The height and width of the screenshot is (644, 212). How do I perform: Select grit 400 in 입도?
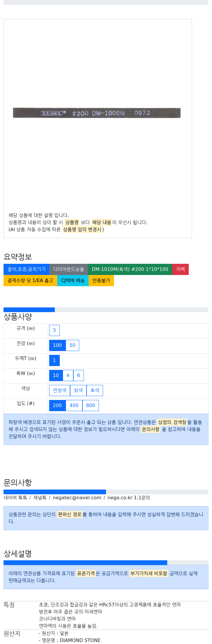click(74, 405)
